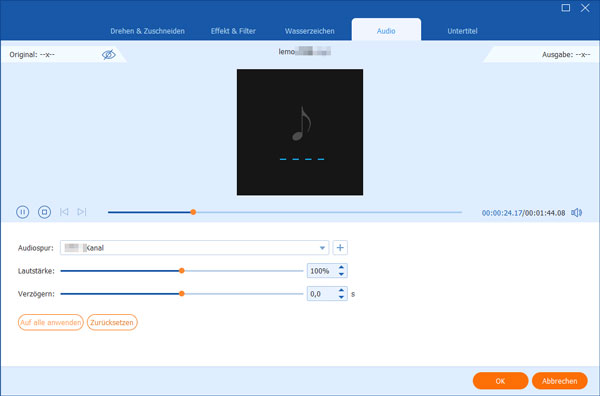Image resolution: width=600 pixels, height=396 pixels.
Task: Click the playback progress bar handle
Action: click(x=193, y=212)
